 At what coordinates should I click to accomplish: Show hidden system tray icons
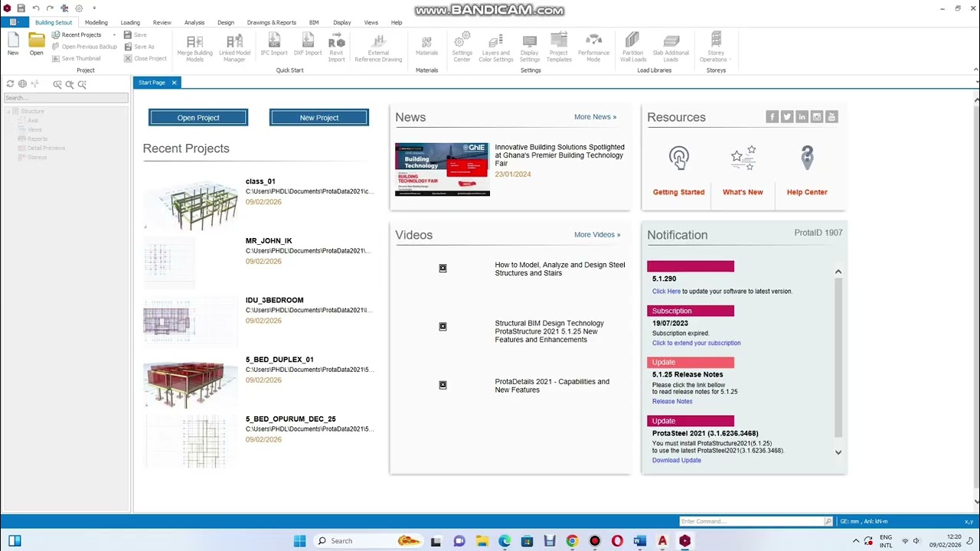pos(856,541)
